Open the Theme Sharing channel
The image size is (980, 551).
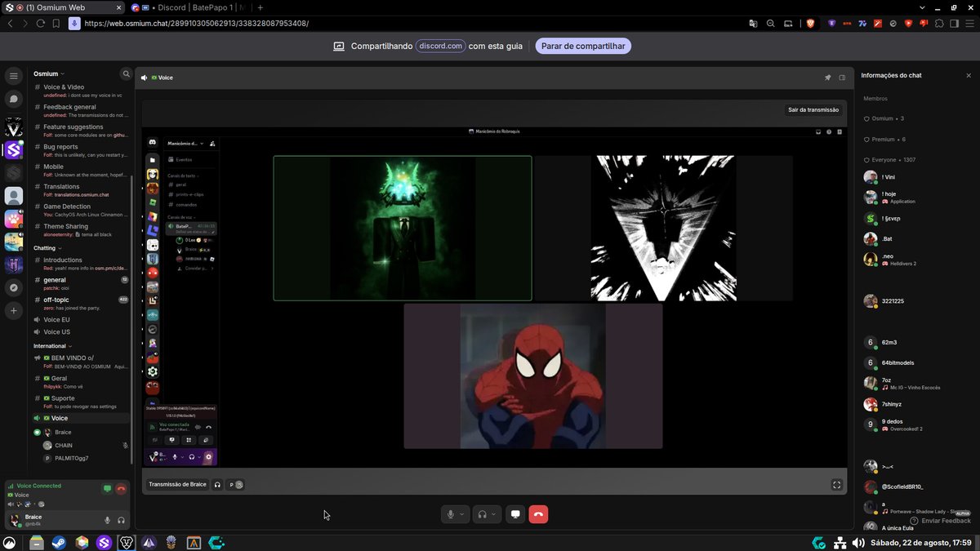coord(81,229)
